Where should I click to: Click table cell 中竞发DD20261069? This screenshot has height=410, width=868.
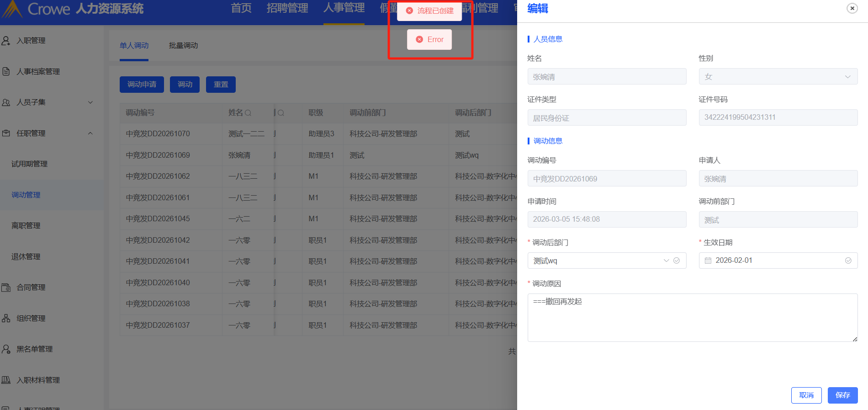(158, 155)
